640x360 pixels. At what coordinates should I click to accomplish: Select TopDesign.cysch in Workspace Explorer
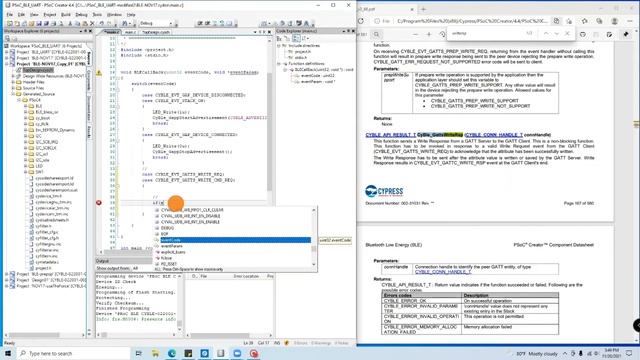38,70
